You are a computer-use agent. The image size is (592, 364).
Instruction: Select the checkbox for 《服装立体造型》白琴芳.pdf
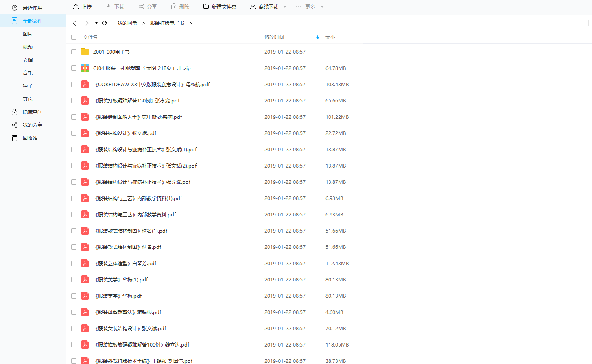(x=74, y=263)
